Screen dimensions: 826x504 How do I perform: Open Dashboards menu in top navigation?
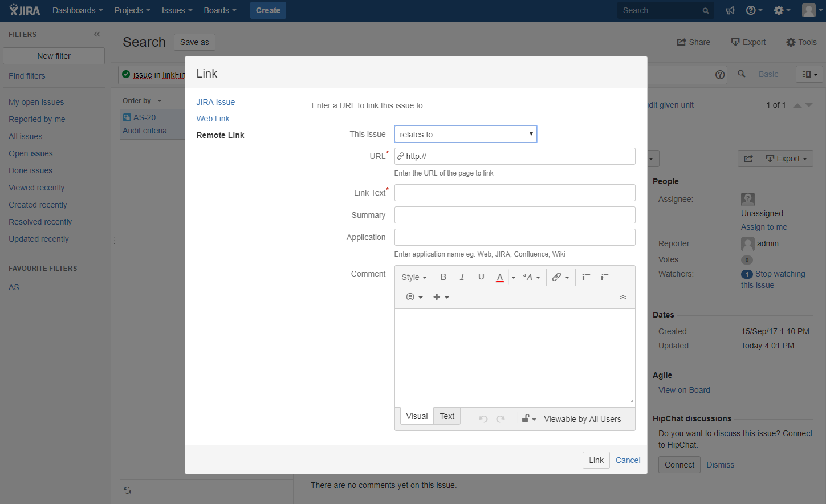click(x=78, y=10)
